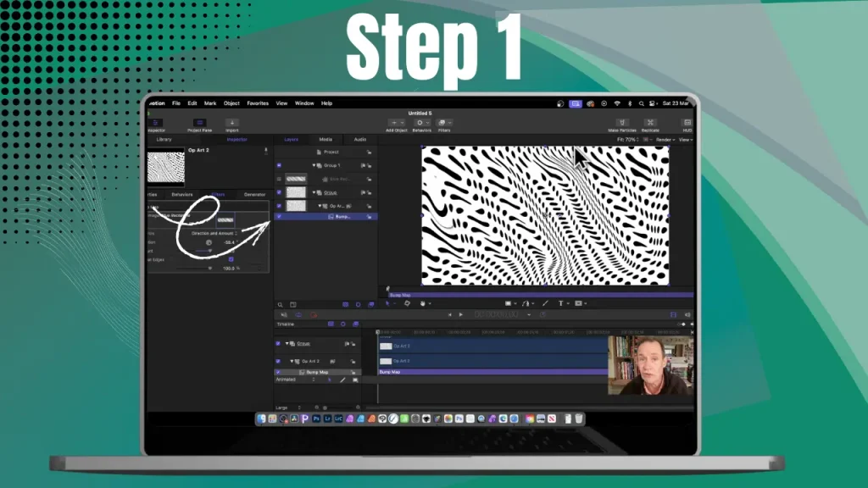
Task: Toggle visibility checkbox for Group 1 layer
Action: [279, 165]
